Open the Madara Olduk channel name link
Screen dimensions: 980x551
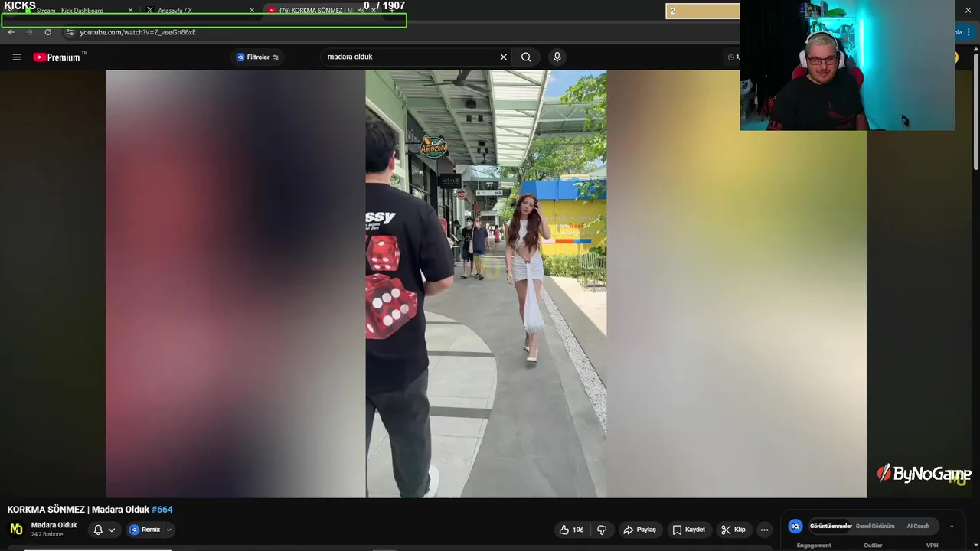point(54,525)
